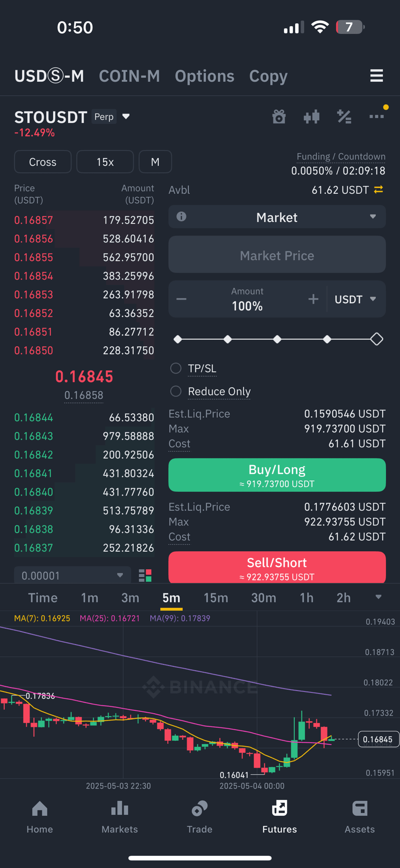400x868 pixels.
Task: Tap the Market order info icon
Action: [x=181, y=217]
